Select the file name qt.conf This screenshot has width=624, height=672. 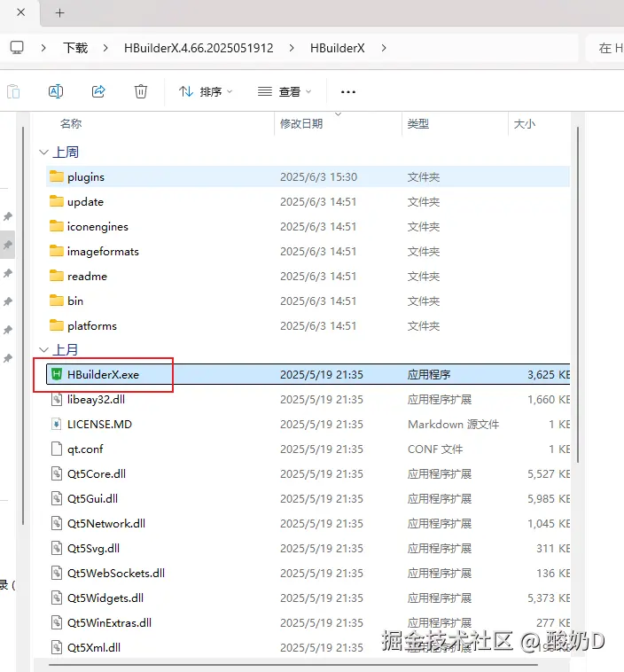tap(85, 449)
